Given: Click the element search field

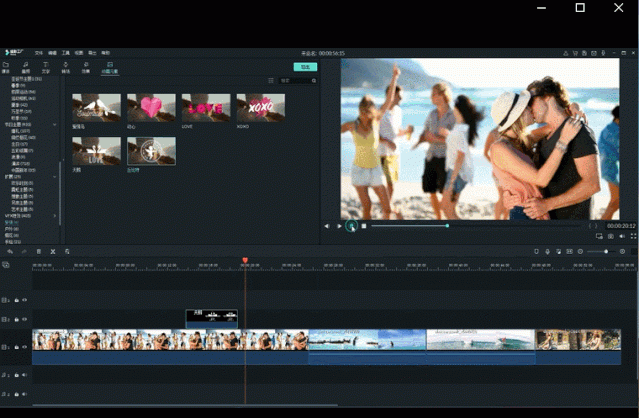Looking at the screenshot, I should (x=295, y=81).
